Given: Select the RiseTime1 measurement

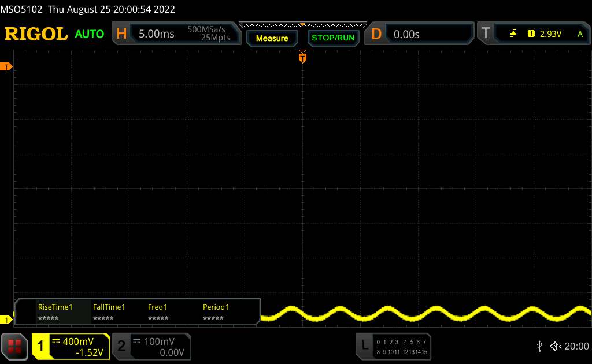Looking at the screenshot, I should pyautogui.click(x=55, y=313).
